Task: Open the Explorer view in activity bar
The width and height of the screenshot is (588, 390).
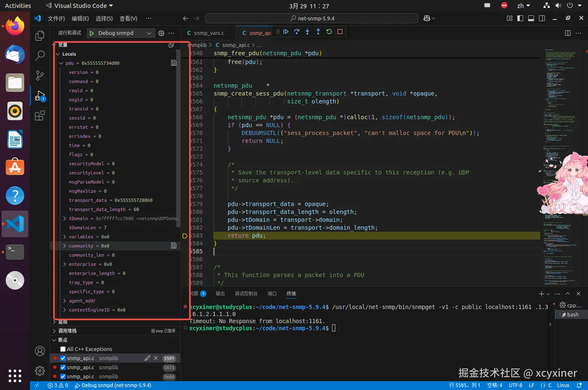Action: coord(40,36)
